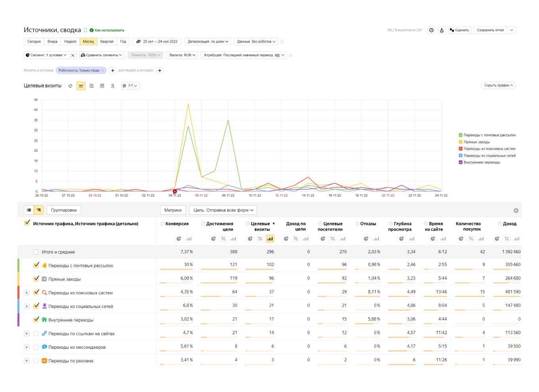Click the export report icon
539x392 pixels.
click(x=442, y=30)
